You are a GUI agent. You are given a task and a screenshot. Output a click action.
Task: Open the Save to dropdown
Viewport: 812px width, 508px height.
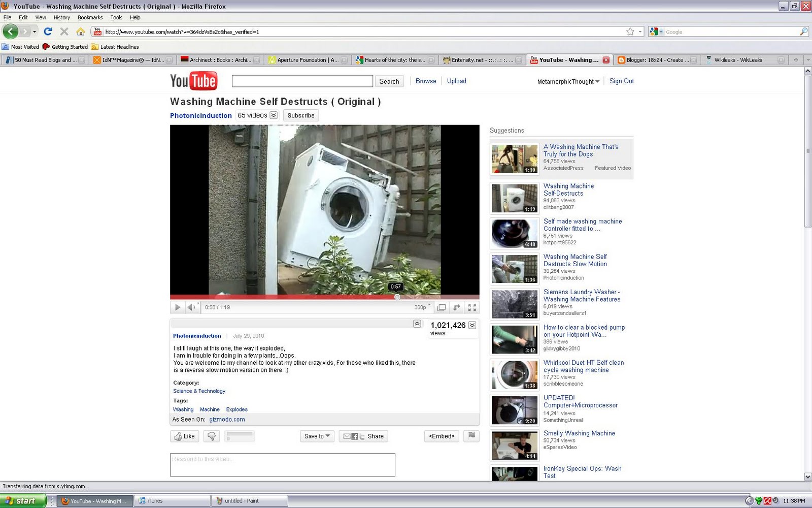coord(317,436)
